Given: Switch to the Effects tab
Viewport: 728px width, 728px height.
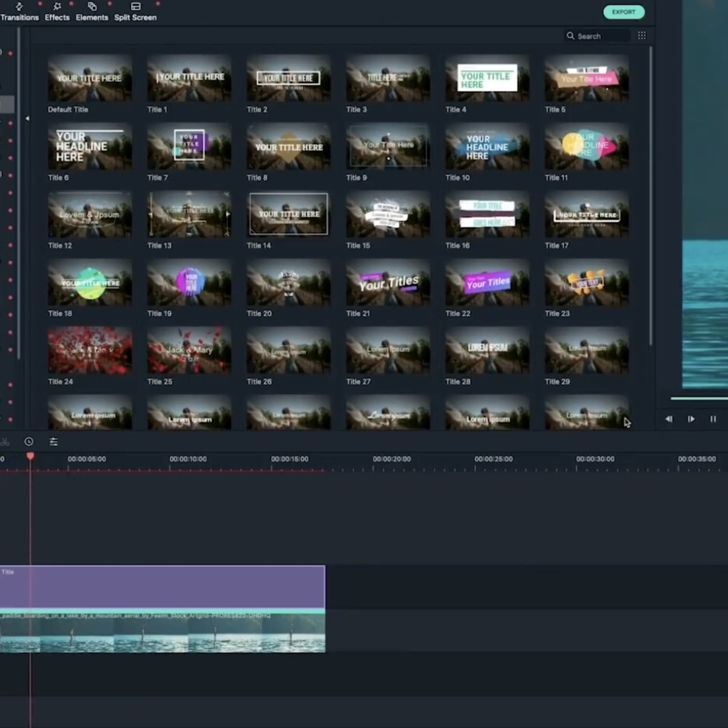Looking at the screenshot, I should click(x=57, y=12).
